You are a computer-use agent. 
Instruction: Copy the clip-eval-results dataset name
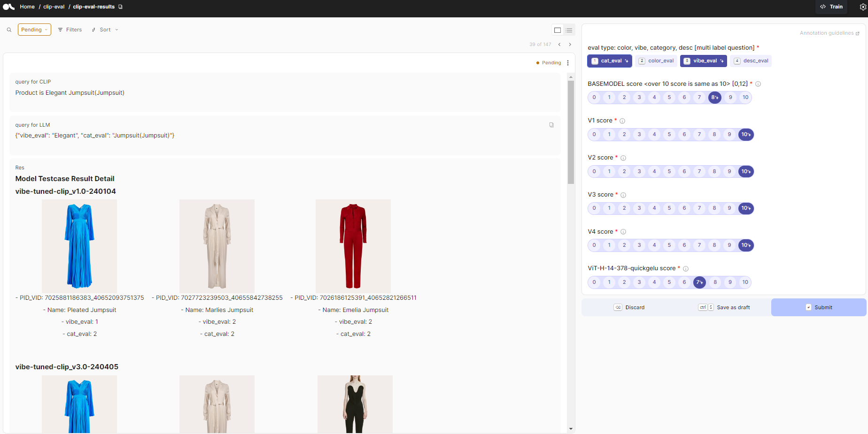click(x=121, y=7)
